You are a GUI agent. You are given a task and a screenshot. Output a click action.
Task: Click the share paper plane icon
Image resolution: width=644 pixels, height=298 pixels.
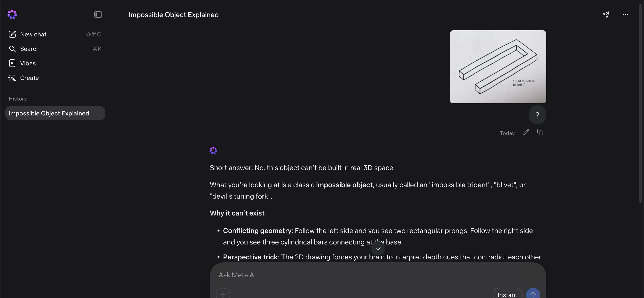(606, 14)
